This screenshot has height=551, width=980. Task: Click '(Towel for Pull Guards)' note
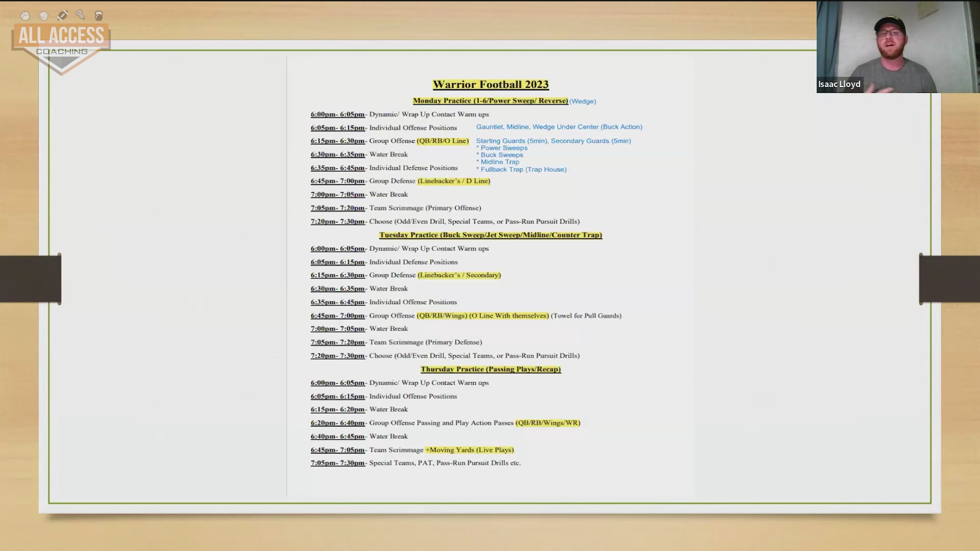point(586,316)
